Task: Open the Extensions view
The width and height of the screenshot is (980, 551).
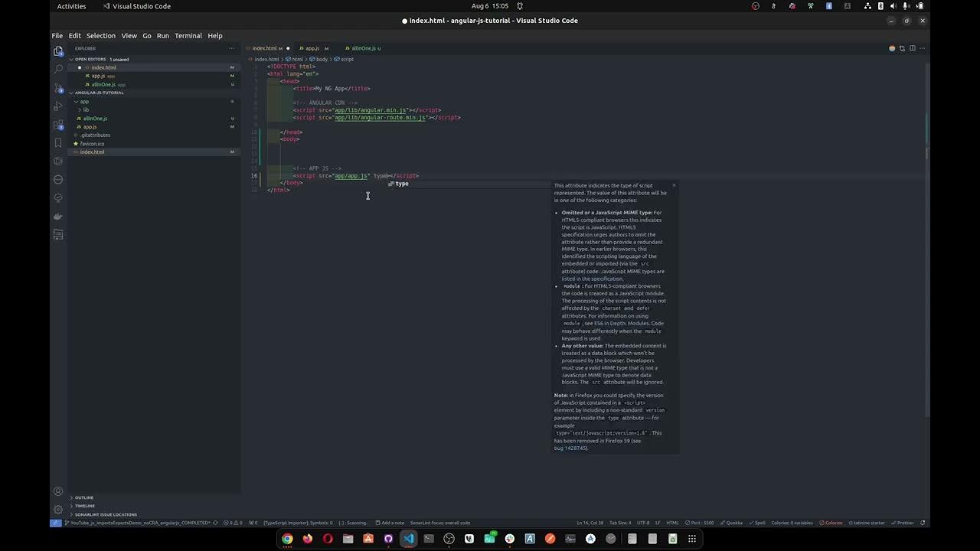Action: pyautogui.click(x=57, y=124)
